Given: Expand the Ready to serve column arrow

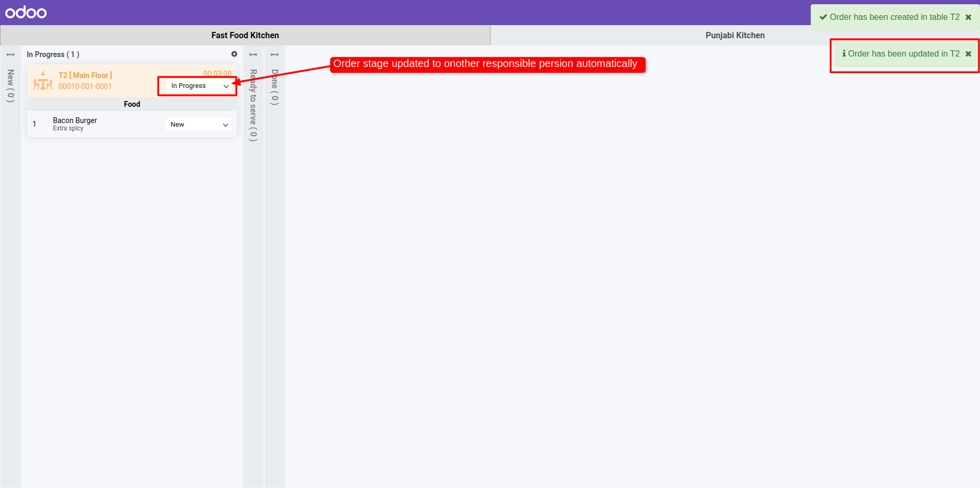Looking at the screenshot, I should 253,54.
